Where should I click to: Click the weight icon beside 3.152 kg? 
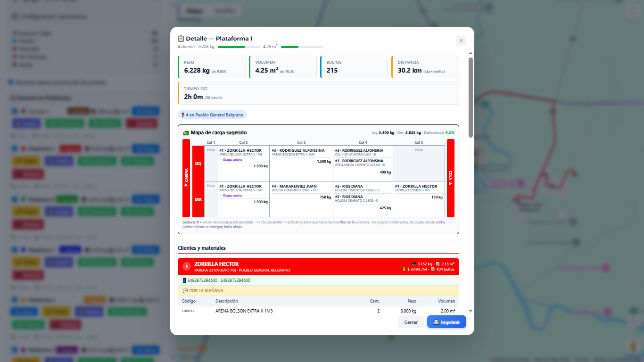(x=413, y=264)
